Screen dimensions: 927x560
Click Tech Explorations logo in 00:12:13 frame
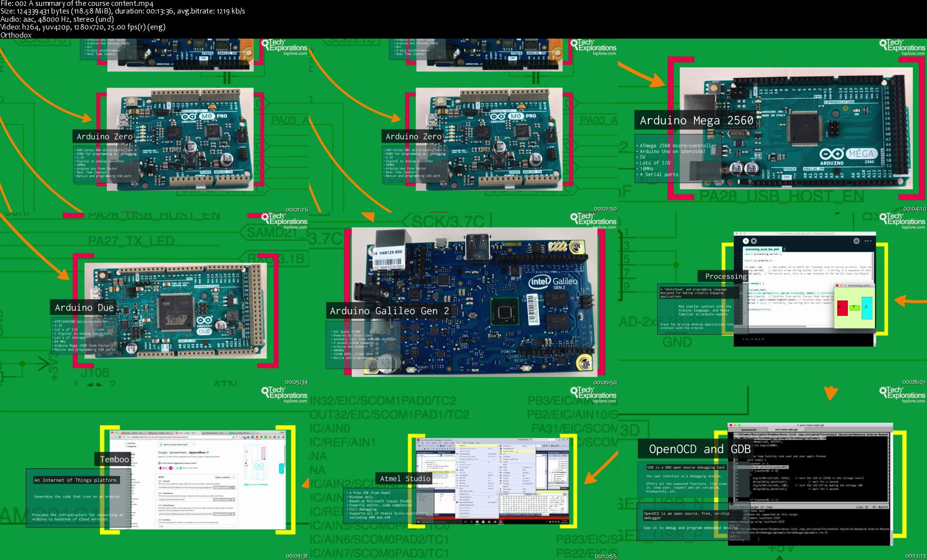(902, 395)
